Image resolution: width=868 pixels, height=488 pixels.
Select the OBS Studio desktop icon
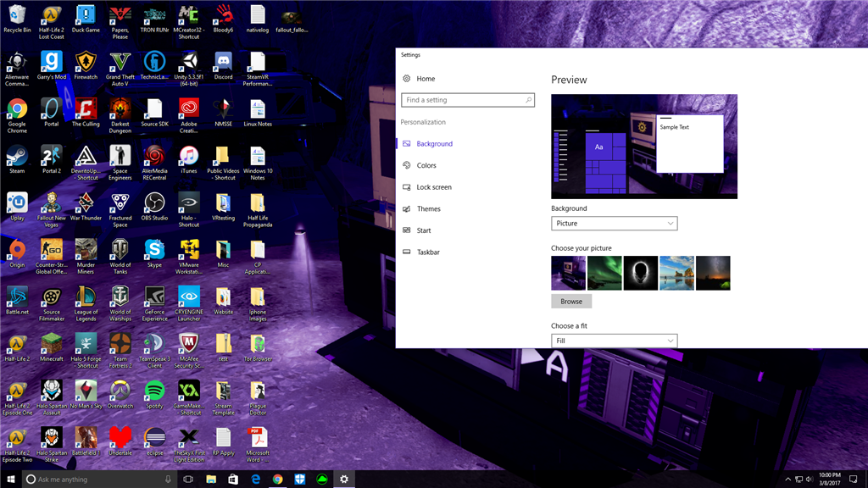154,207
